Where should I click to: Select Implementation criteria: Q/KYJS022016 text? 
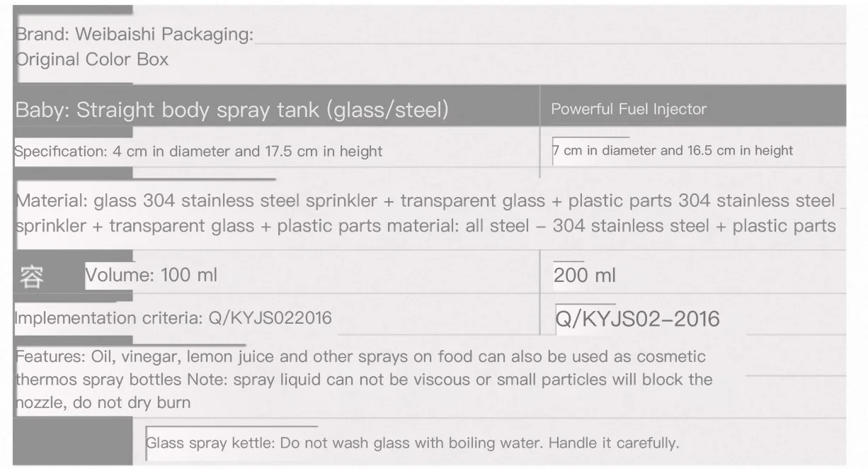point(173,318)
